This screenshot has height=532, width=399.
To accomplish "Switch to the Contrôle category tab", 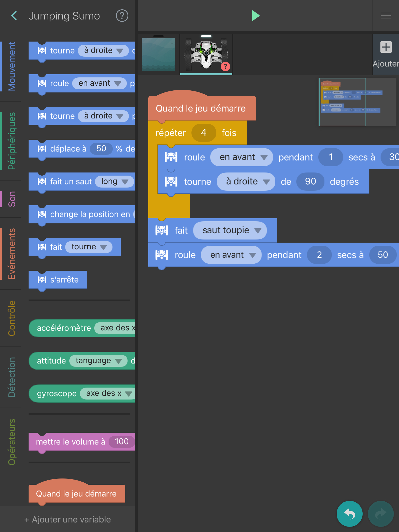I will coord(12,318).
